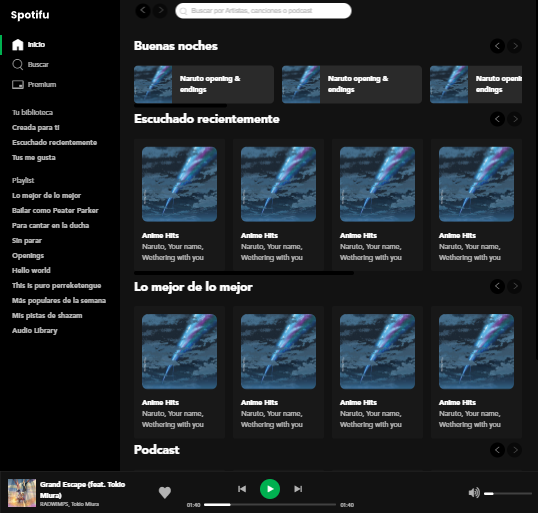Image resolution: width=538 pixels, height=513 pixels.
Task: Show next items in Escuchado recientemente section
Action: coord(515,119)
